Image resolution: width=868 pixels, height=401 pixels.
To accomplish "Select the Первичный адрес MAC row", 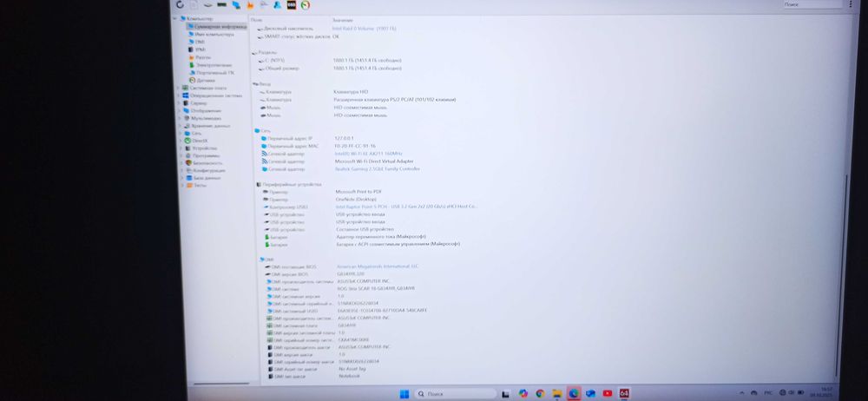I will pyautogui.click(x=319, y=146).
